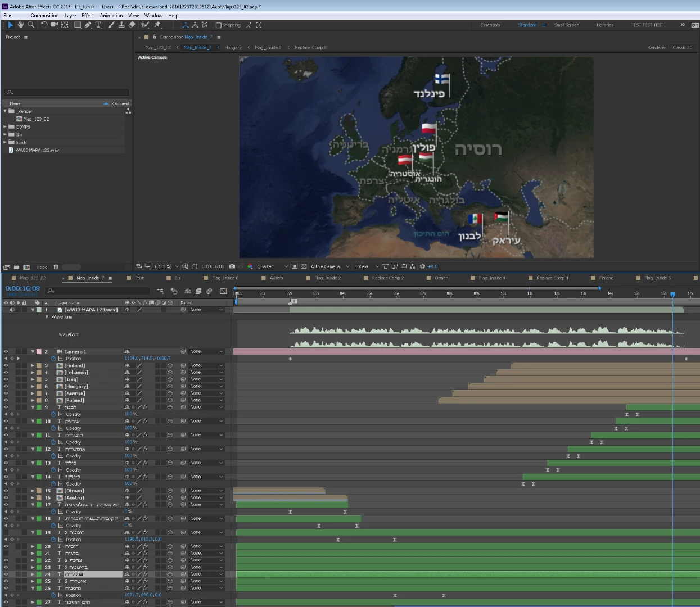Click the timeline layer search field
Image resolution: width=700 pixels, height=607 pixels.
tap(98, 291)
